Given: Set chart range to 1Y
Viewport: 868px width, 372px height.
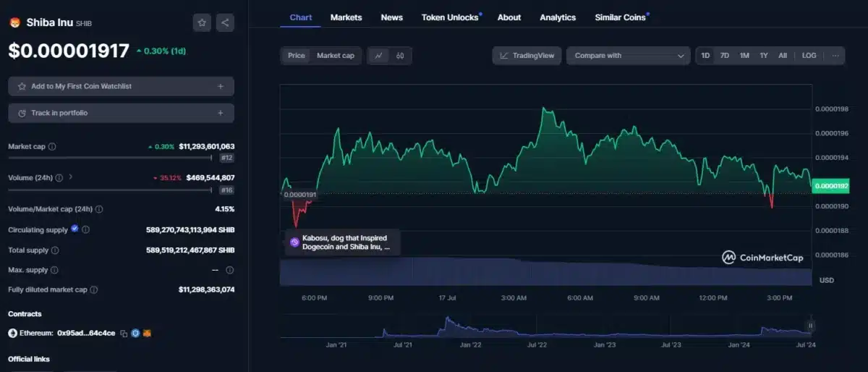Looking at the screenshot, I should pos(764,56).
